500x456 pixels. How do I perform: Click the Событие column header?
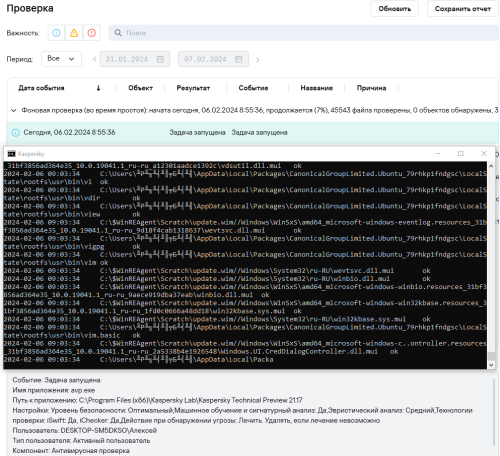pyautogui.click(x=253, y=88)
